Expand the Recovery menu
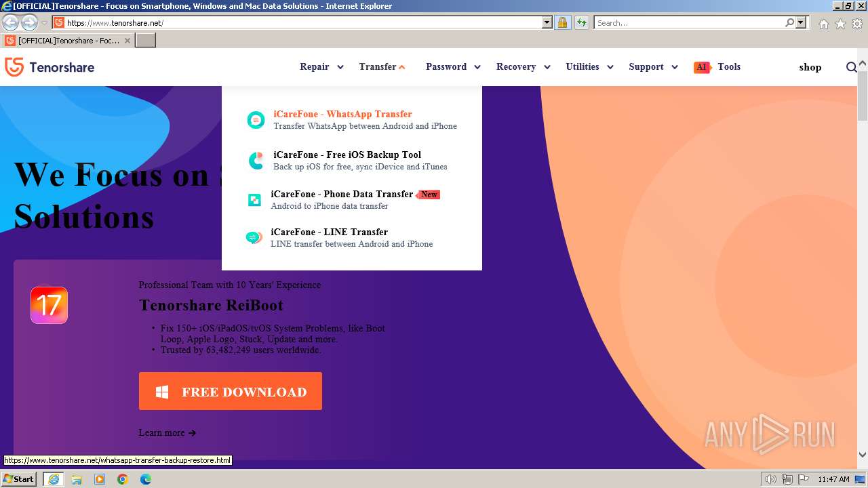The width and height of the screenshot is (868, 488). click(523, 67)
